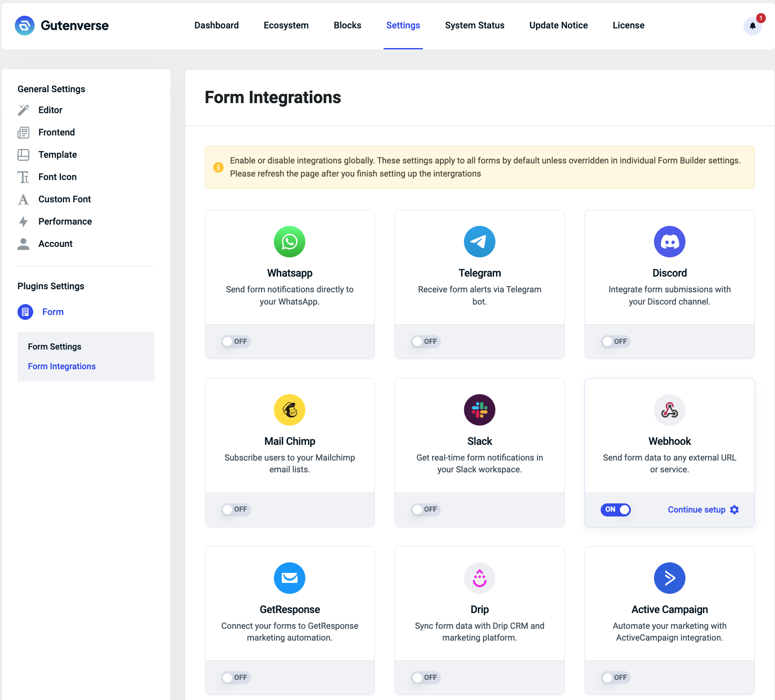Click the Frontend page icon

(24, 132)
